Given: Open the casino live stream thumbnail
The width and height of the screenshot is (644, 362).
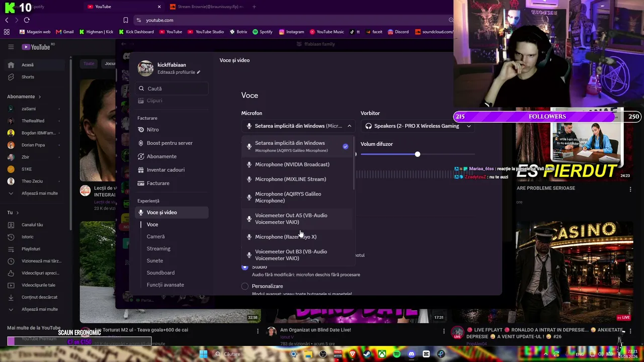Looking at the screenshot, I should (575, 271).
